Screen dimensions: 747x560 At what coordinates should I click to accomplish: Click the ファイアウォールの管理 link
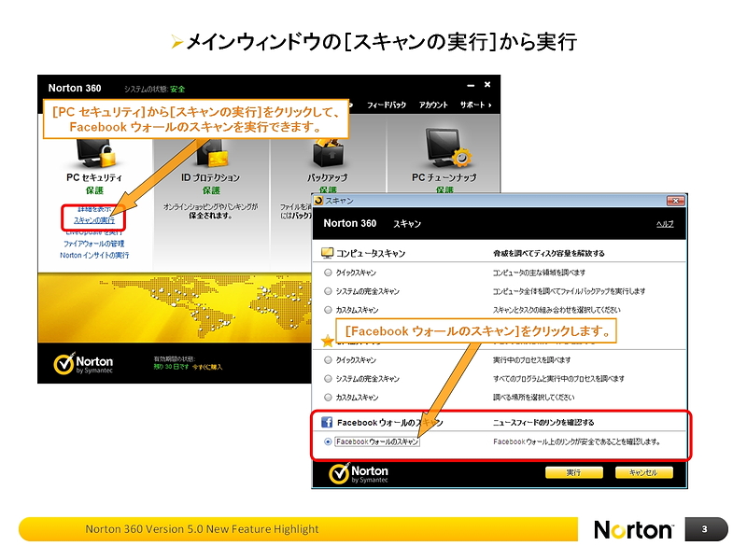pyautogui.click(x=94, y=244)
